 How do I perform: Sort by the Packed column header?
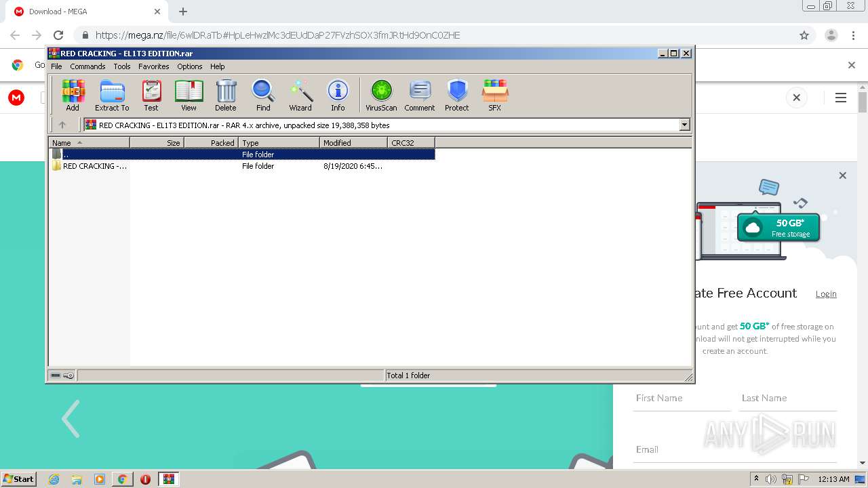[211, 142]
